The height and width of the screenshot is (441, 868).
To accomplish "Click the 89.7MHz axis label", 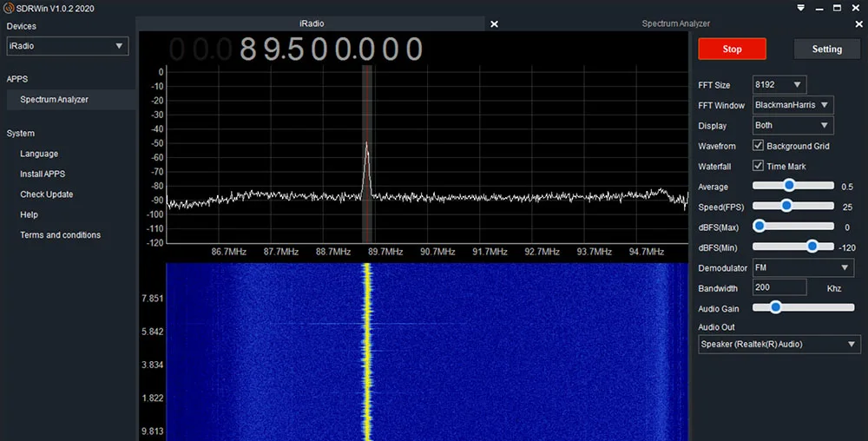I will (x=385, y=252).
